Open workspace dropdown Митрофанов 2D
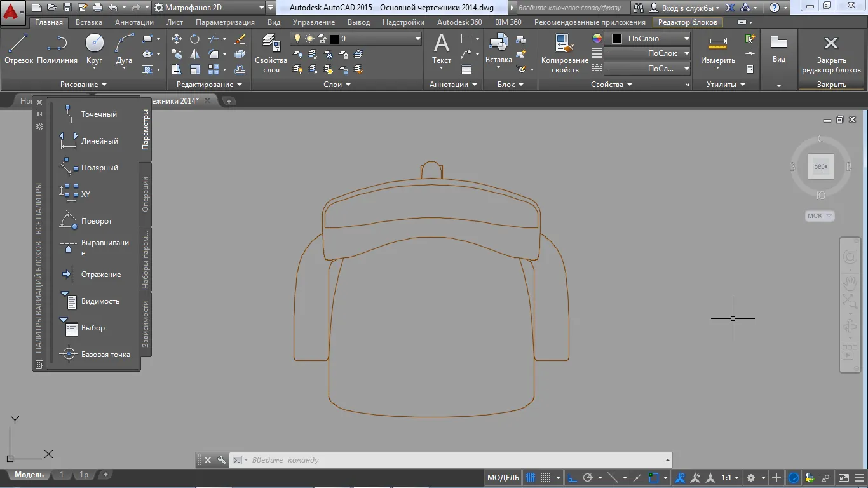Screen dimensions: 868x488 click(208, 8)
